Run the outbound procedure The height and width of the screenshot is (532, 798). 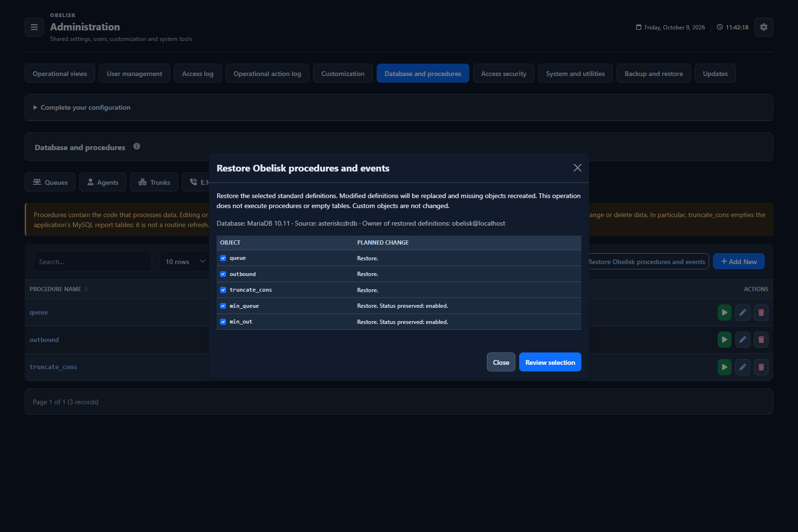[724, 340]
